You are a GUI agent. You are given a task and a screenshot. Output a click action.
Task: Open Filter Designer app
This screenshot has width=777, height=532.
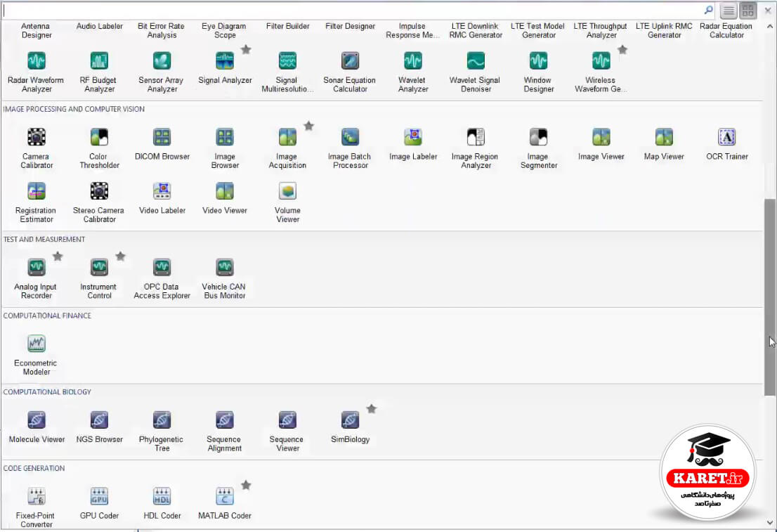click(351, 26)
